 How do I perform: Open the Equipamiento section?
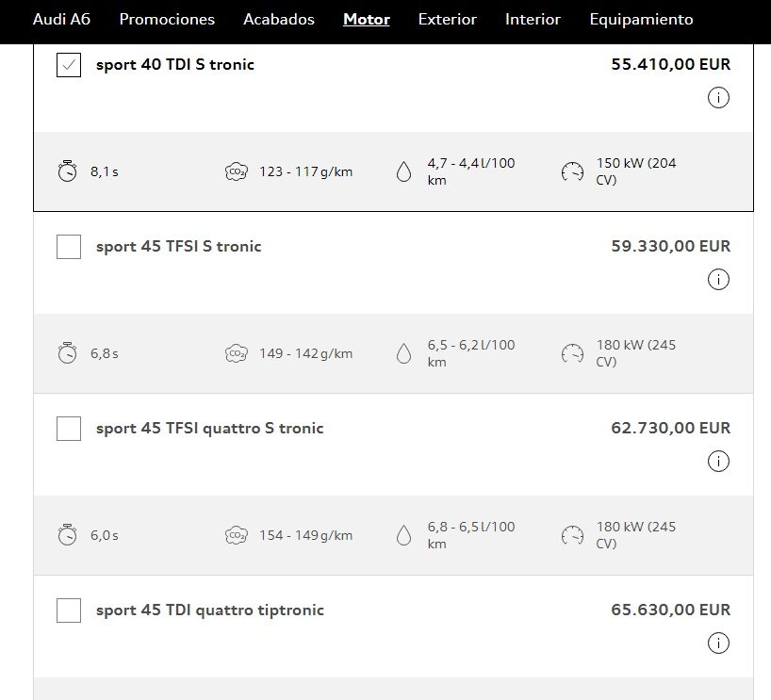coord(641,19)
